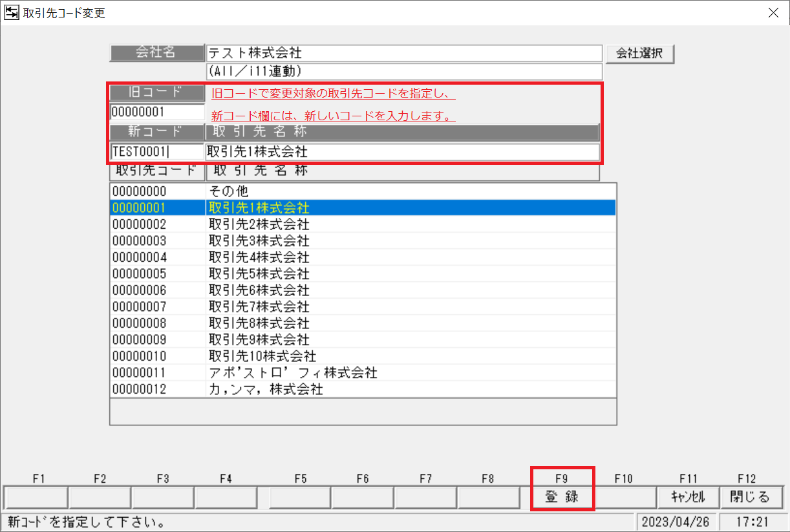Click the empty F1 function key button
The image size is (790, 532).
[x=36, y=497]
